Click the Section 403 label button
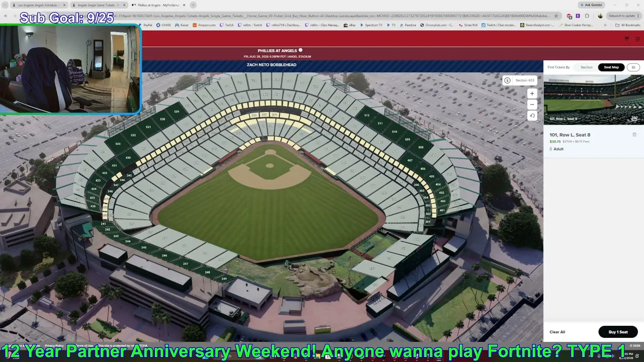The image size is (644, 362). tap(525, 80)
